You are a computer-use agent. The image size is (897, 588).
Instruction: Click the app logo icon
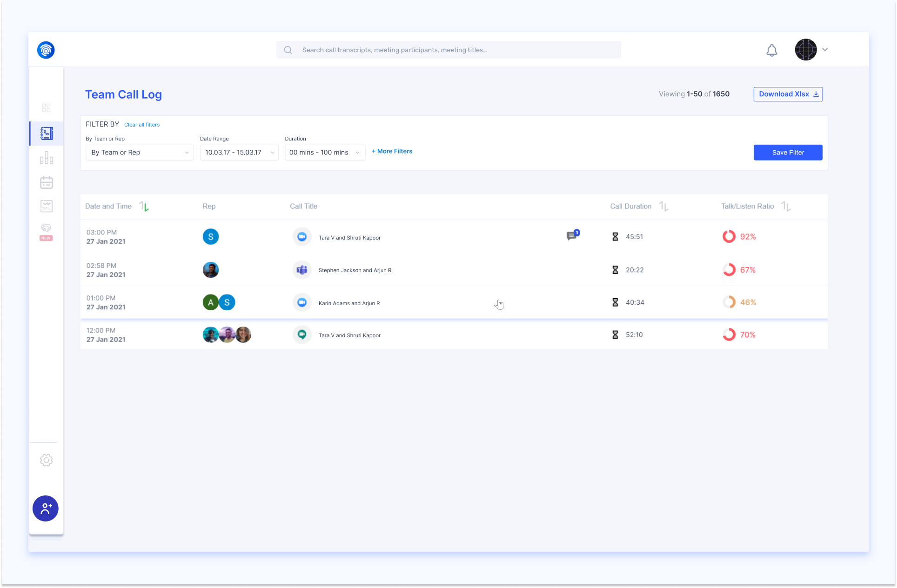click(x=46, y=50)
